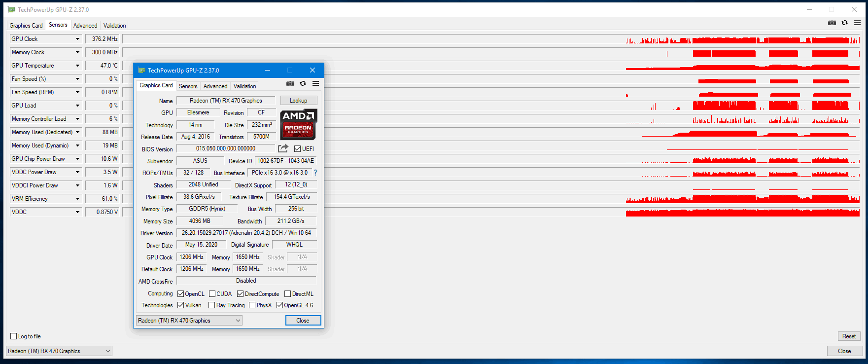This screenshot has height=364, width=868.
Task: Open the Memory Controller Load sensor dropdown
Action: coord(77,119)
